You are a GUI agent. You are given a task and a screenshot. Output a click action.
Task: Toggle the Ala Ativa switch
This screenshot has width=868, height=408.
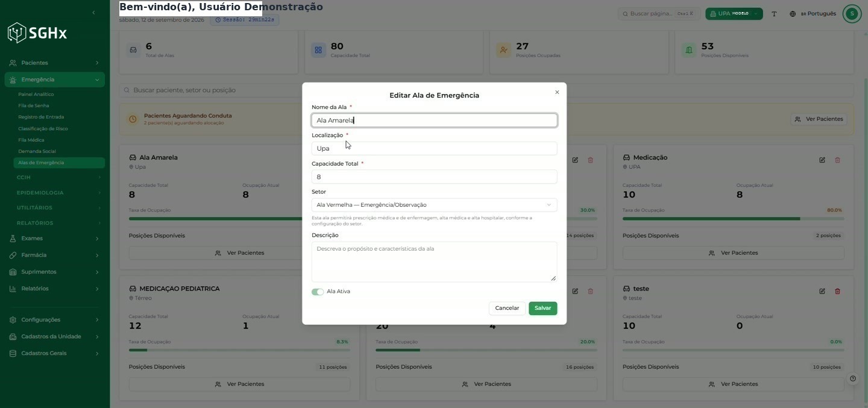click(318, 292)
